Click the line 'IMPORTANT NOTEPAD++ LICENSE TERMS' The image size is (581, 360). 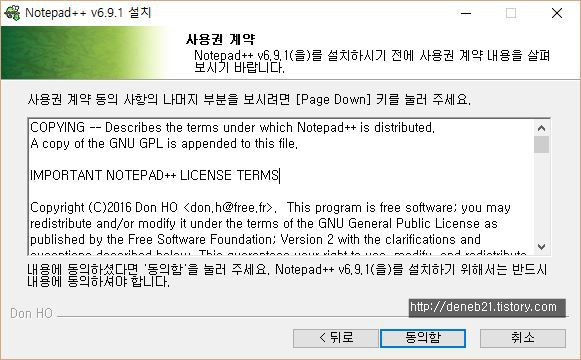155,175
